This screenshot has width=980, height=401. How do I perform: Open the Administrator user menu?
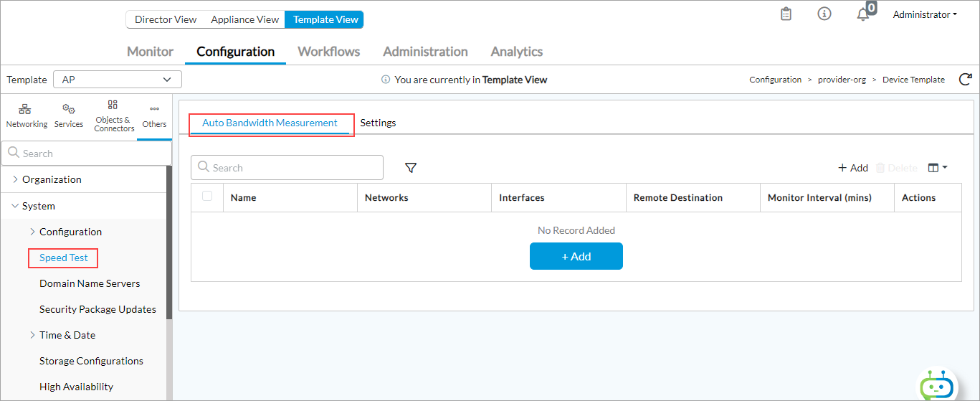point(924,14)
